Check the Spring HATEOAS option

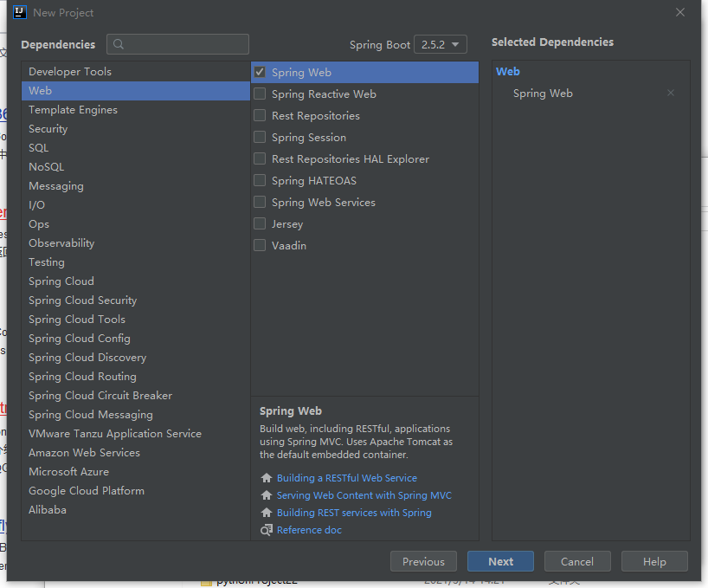point(260,180)
